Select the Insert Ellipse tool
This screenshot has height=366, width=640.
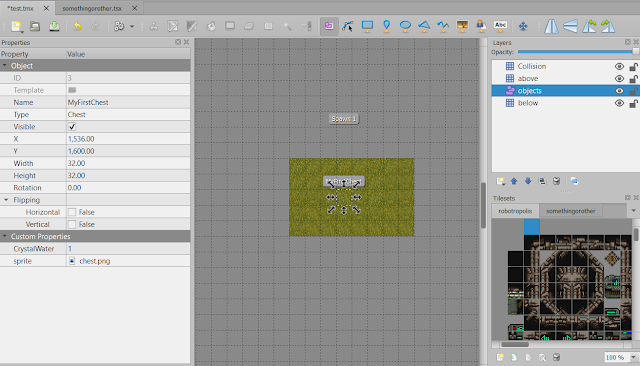(405, 26)
